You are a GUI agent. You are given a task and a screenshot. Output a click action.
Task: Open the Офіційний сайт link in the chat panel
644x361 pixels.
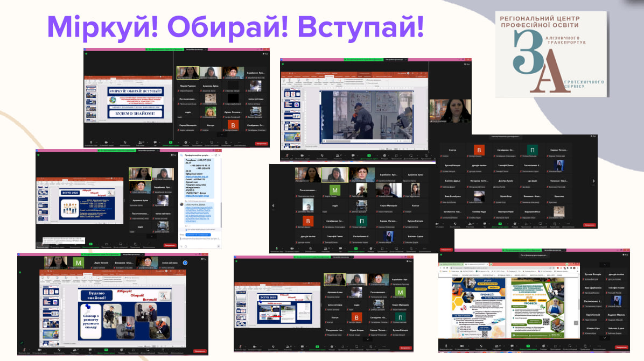click(x=197, y=177)
